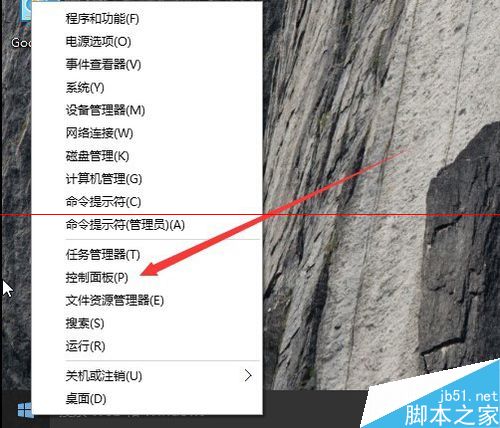Viewport: 500px width, 428px height.
Task: Launch 文件资源管理器(E)
Action: click(147, 301)
